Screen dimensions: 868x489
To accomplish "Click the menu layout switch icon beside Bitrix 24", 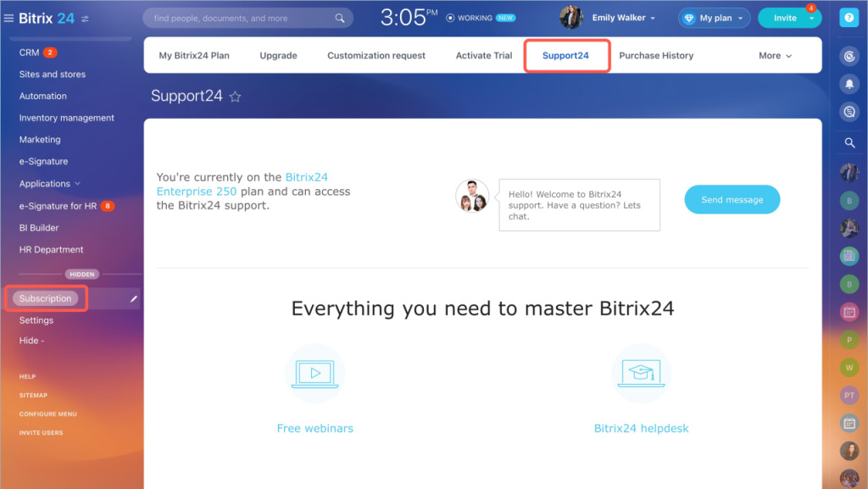I will coord(85,19).
